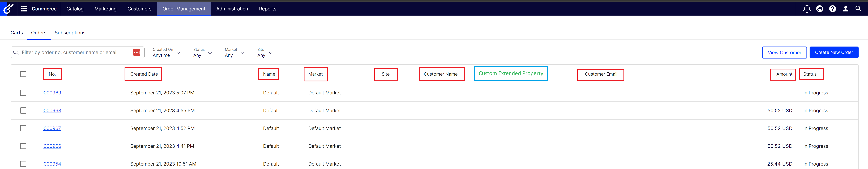Image resolution: width=868 pixels, height=169 pixels.
Task: Click the Create New Order button
Action: [834, 52]
